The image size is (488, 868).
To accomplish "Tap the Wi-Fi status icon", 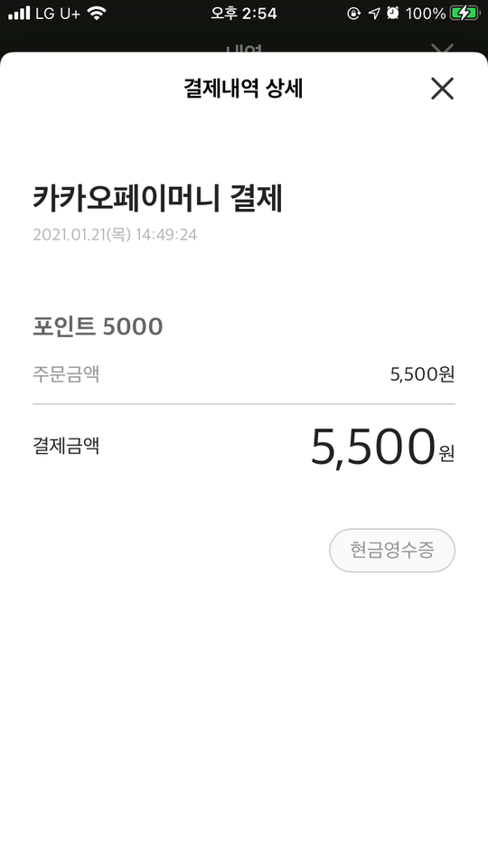I will click(x=97, y=14).
